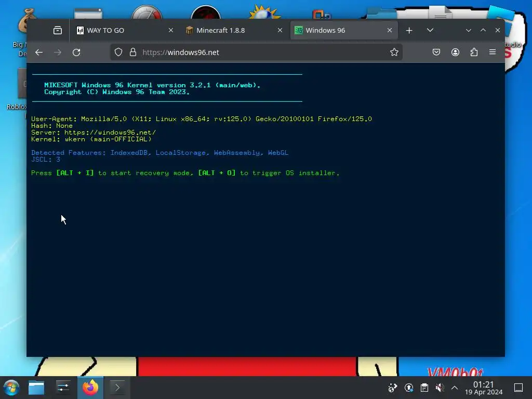Open the Extensions puzzle icon
Image resolution: width=532 pixels, height=399 pixels.
click(x=474, y=52)
